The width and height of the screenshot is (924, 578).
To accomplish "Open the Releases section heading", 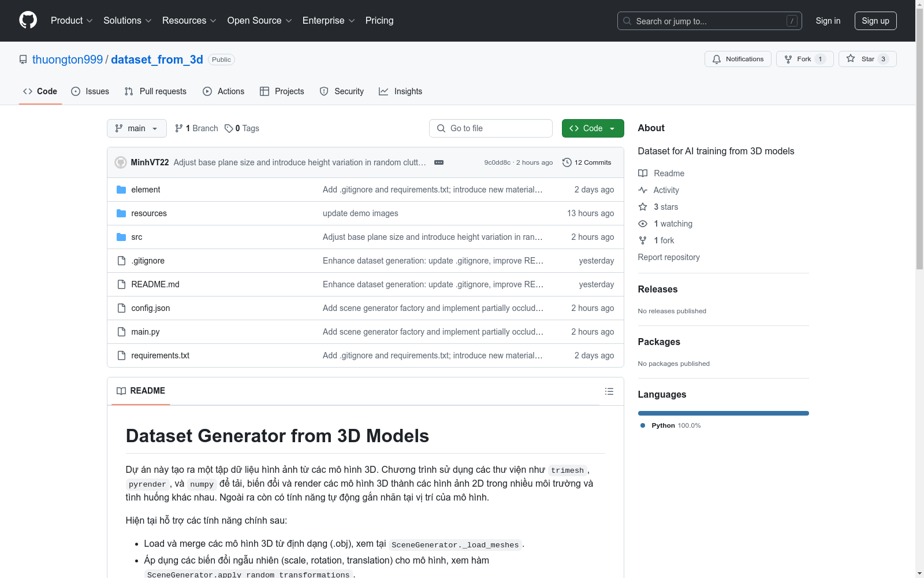I will (x=658, y=289).
